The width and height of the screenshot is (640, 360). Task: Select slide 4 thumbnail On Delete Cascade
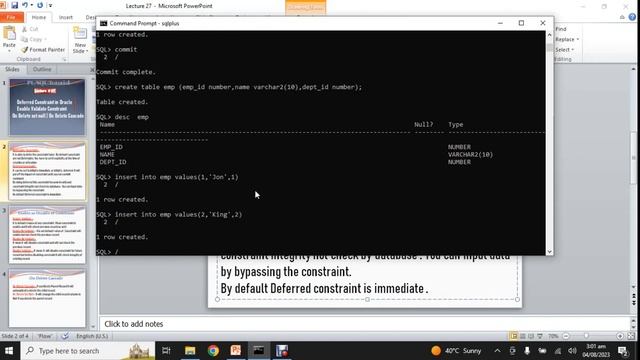47,299
